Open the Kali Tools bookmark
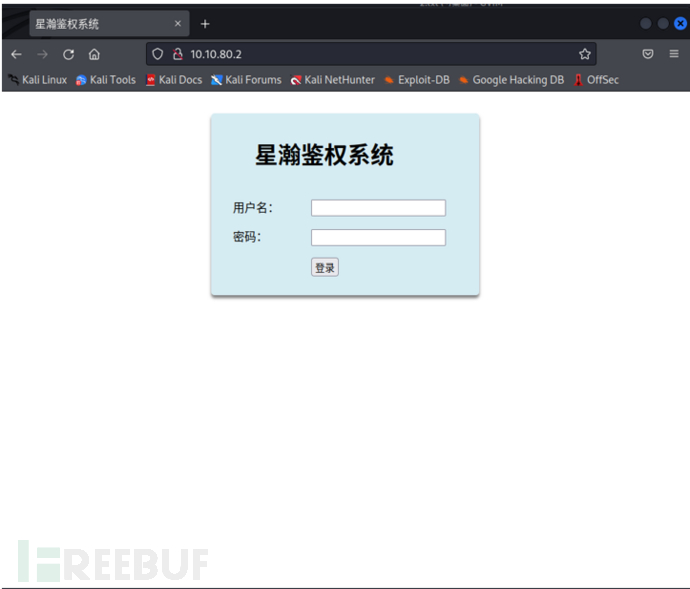Viewport: 690px width, 589px height. point(106,80)
